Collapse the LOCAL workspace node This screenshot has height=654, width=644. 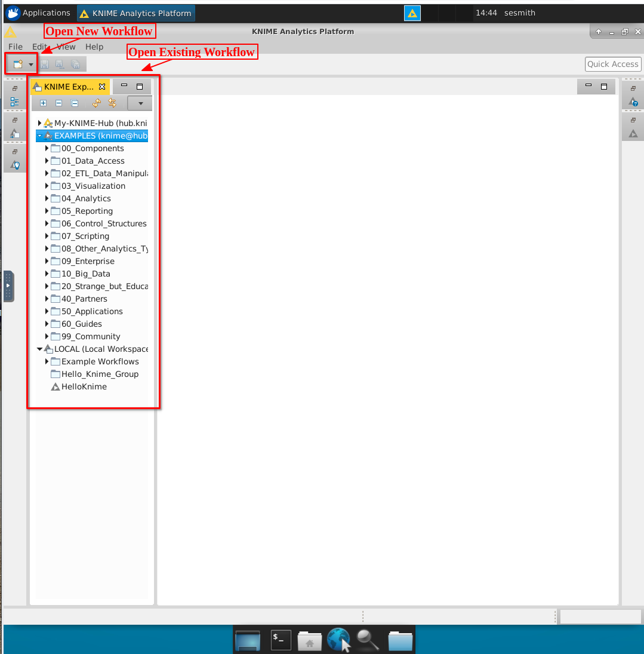[39, 349]
